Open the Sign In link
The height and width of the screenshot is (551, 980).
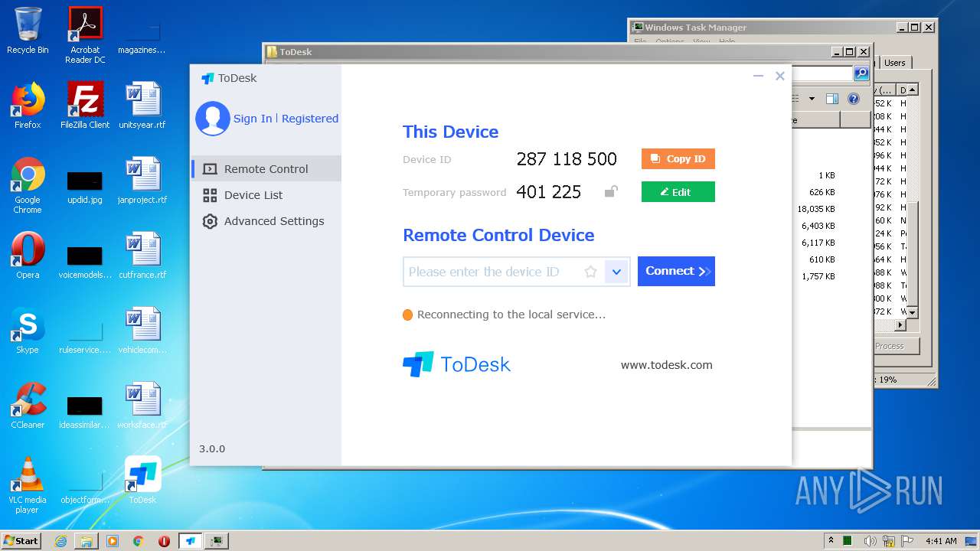(x=253, y=119)
